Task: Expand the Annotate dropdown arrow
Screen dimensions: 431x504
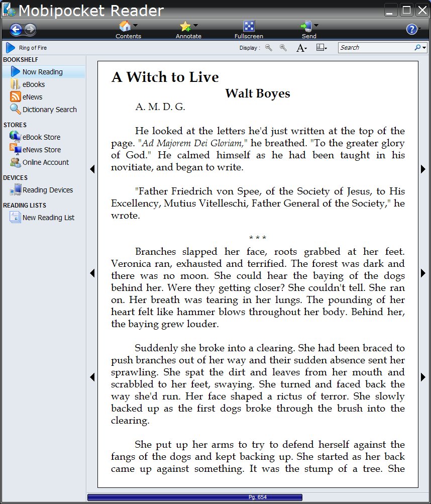Action: coord(195,25)
